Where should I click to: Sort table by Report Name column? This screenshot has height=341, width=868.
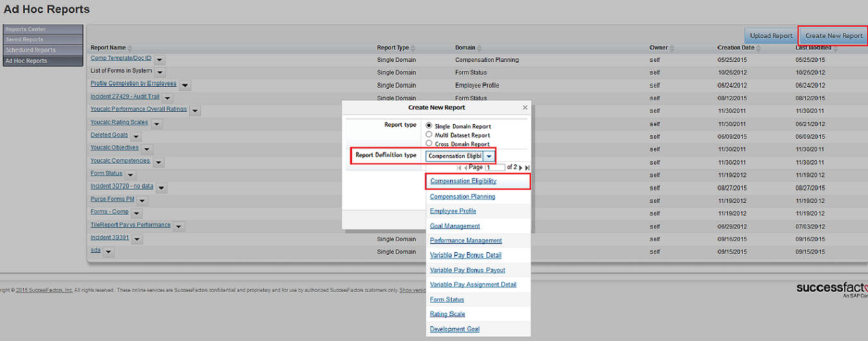[111, 48]
